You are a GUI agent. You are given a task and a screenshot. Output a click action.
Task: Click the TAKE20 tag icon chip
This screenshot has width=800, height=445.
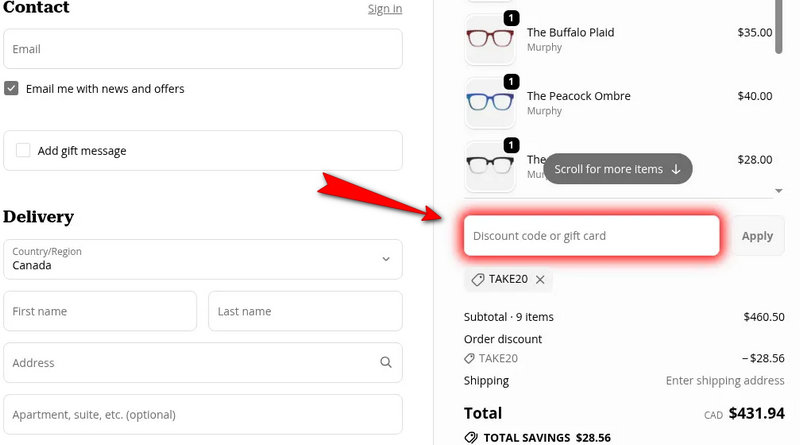coord(478,279)
